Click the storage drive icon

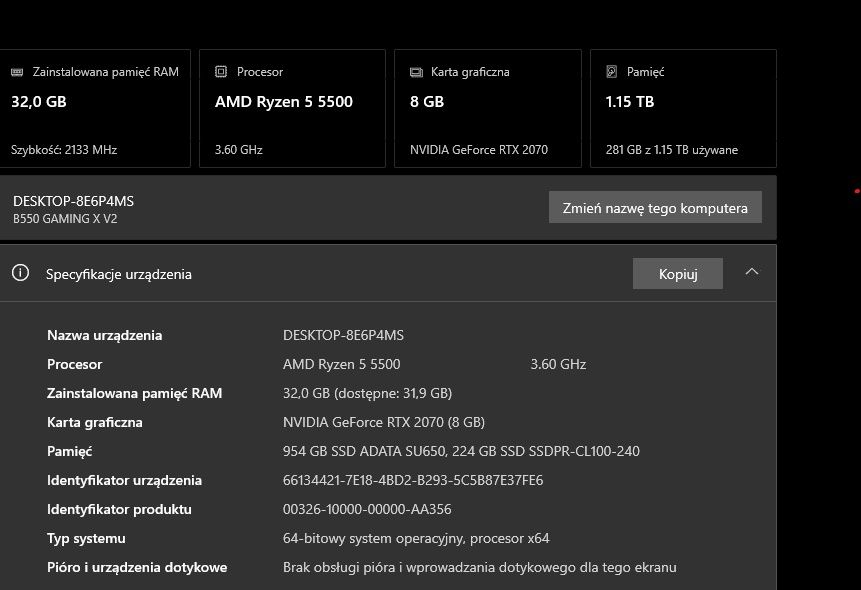tap(611, 71)
